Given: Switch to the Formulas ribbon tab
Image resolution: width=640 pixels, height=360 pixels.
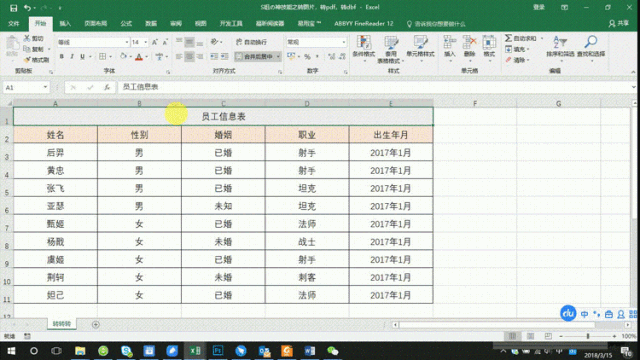Looking at the screenshot, I should [126, 24].
